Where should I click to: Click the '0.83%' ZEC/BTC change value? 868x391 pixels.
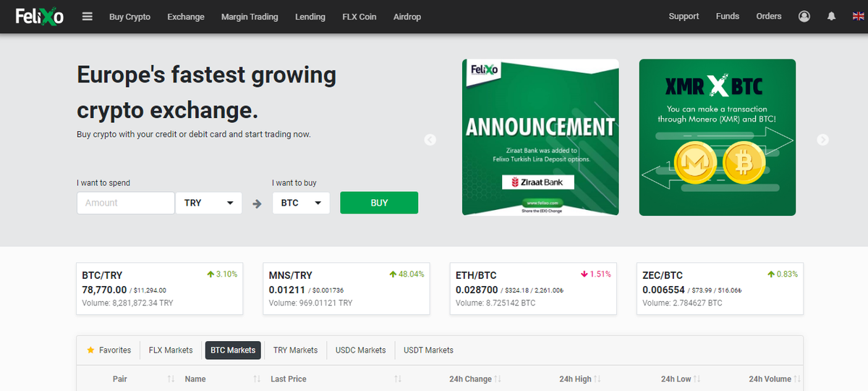click(x=787, y=274)
